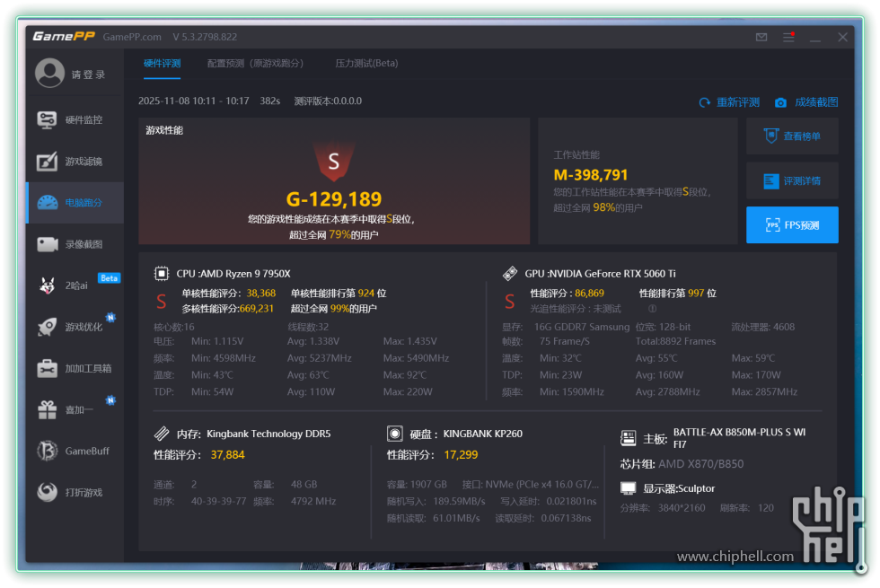Click the 请登录 user avatar to log in

49,74
